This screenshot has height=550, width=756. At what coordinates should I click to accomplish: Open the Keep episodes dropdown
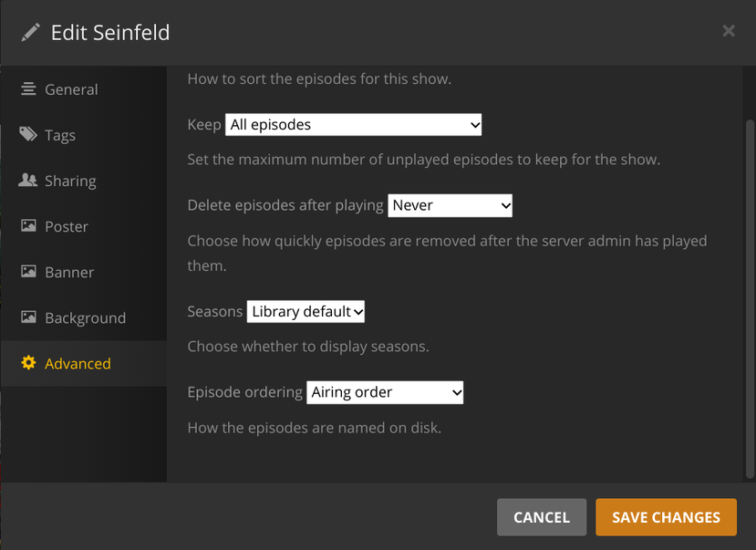353,125
